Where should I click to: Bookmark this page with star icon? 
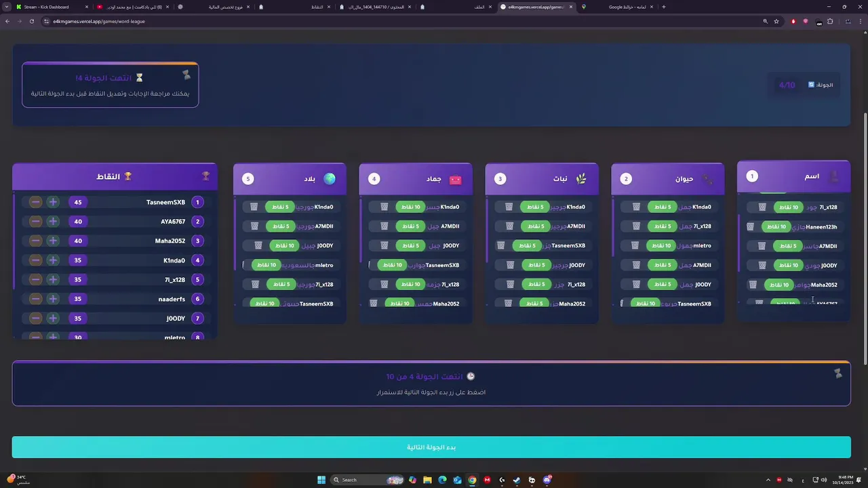click(x=776, y=21)
